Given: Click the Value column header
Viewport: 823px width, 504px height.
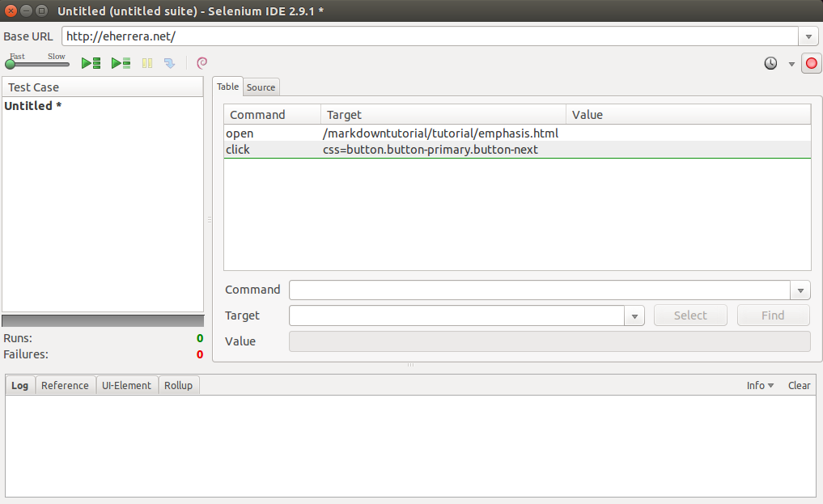Looking at the screenshot, I should click(x=689, y=114).
